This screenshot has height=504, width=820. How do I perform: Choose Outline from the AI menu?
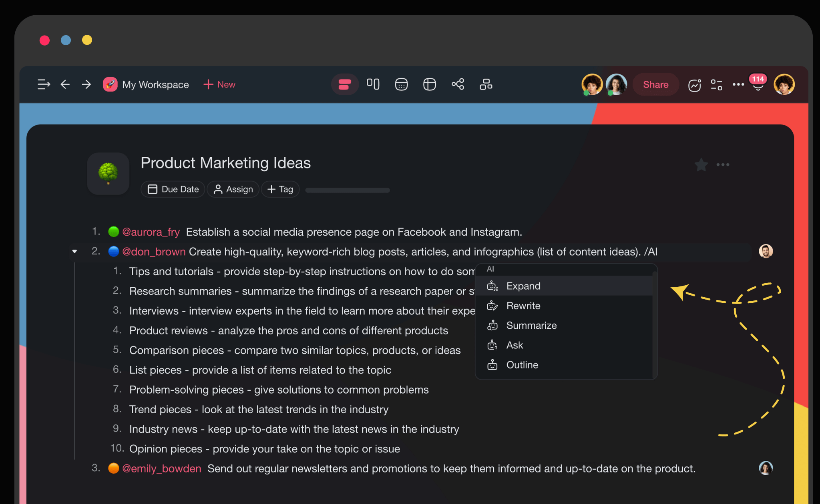564,365
